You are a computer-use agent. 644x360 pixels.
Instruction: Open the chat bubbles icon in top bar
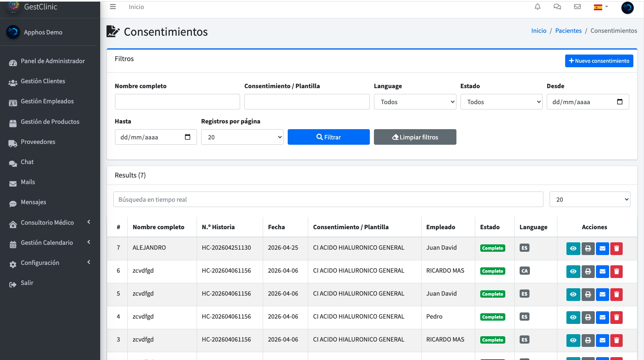click(557, 7)
